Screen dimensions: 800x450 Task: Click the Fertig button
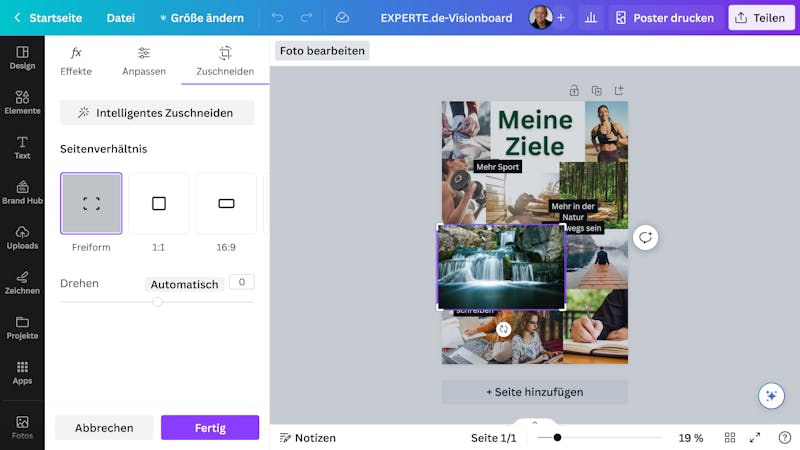[x=210, y=428]
